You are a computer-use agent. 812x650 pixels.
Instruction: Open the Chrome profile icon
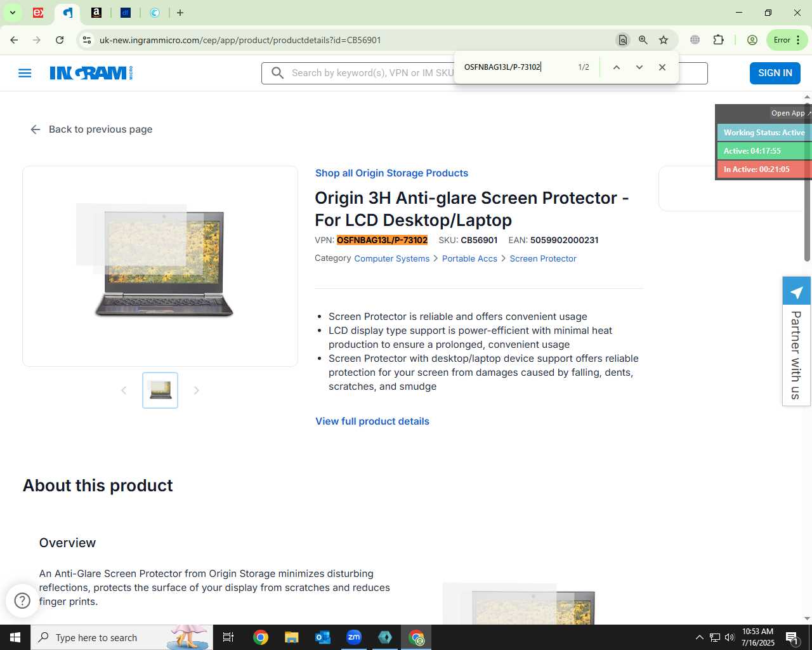pyautogui.click(x=752, y=40)
